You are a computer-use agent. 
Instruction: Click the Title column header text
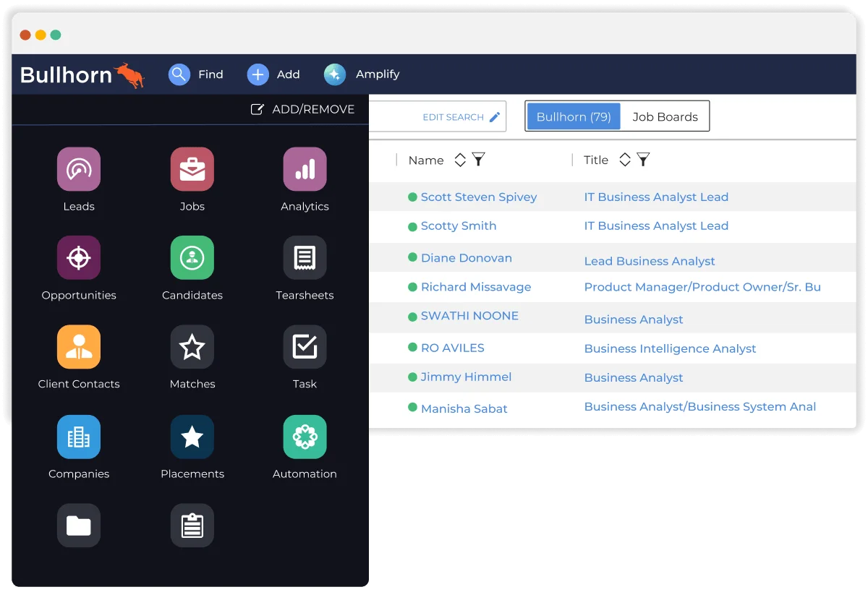pyautogui.click(x=596, y=160)
